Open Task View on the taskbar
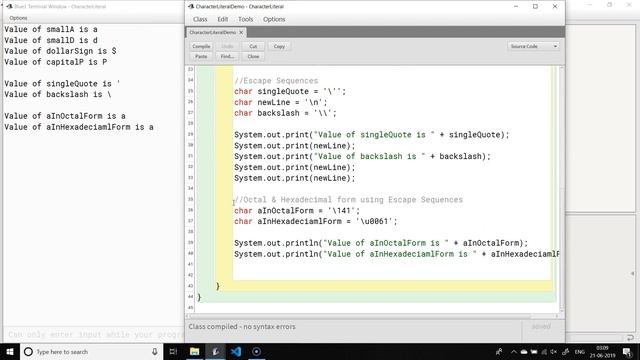 point(173,351)
